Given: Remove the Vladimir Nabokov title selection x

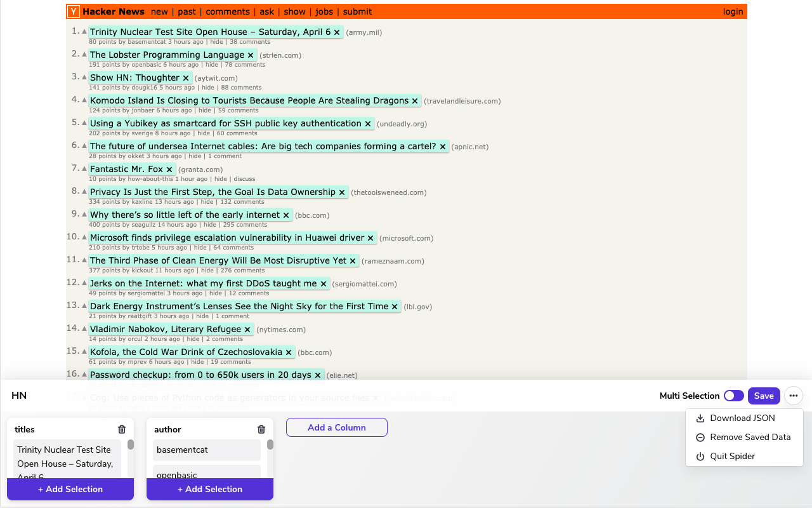Looking at the screenshot, I should coord(247,330).
